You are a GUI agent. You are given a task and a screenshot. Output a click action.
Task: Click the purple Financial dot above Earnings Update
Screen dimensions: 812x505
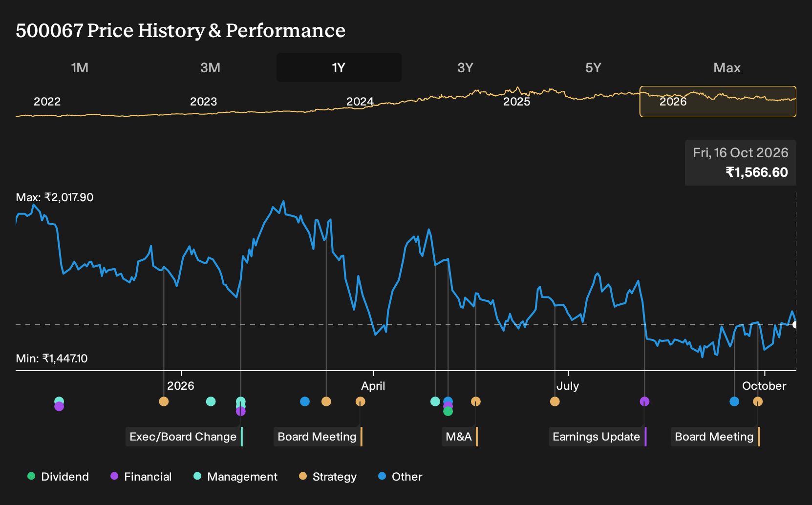coord(644,401)
